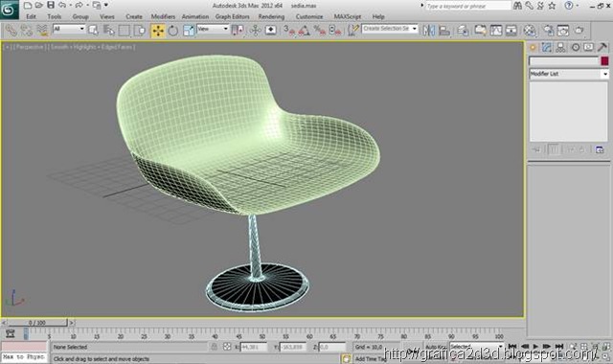
Task: Toggle Percent Snap
Action: (x=319, y=30)
